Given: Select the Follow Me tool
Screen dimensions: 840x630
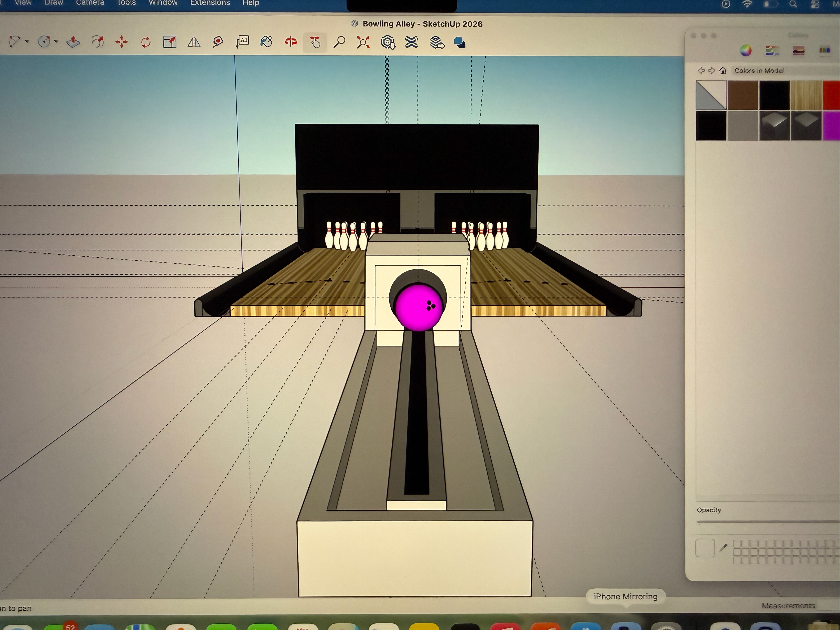Looking at the screenshot, I should [x=98, y=42].
